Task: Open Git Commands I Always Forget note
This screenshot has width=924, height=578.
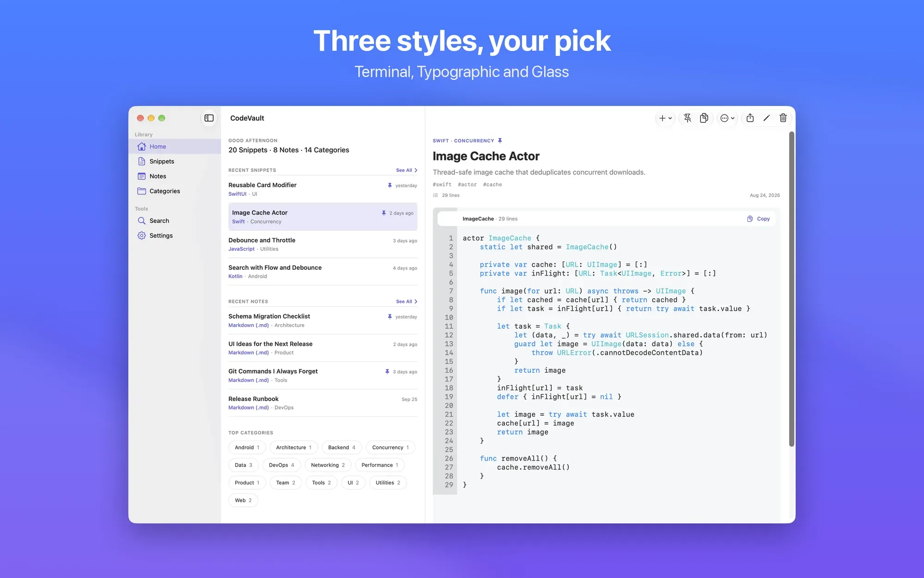Action: [322, 375]
